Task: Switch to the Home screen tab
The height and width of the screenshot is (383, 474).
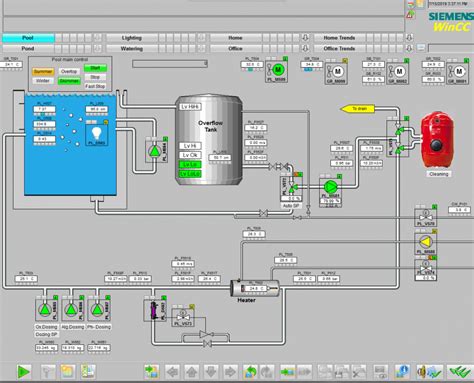Action: 235,38
